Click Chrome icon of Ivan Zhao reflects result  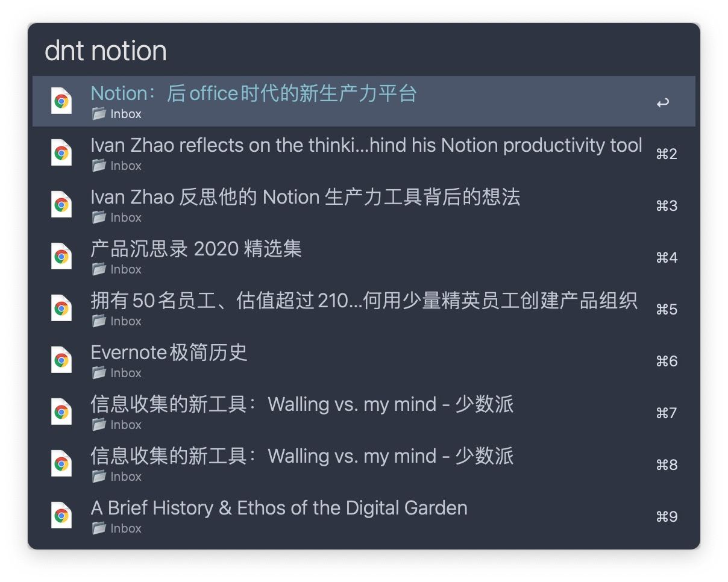[61, 153]
